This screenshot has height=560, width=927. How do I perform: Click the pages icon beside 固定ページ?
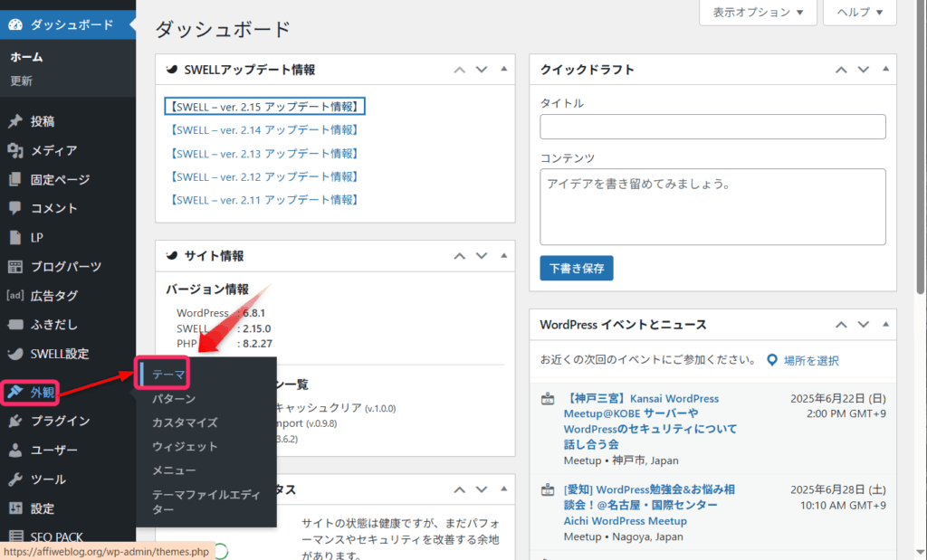15,179
